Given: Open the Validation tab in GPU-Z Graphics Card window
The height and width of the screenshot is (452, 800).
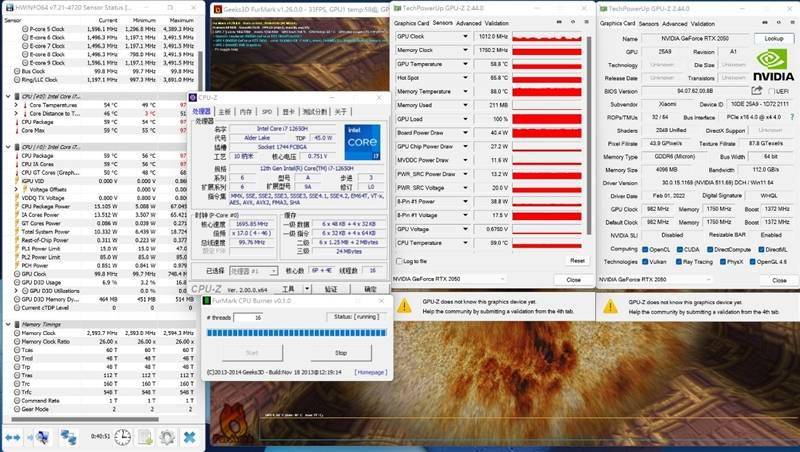Looking at the screenshot, I should click(x=703, y=23).
